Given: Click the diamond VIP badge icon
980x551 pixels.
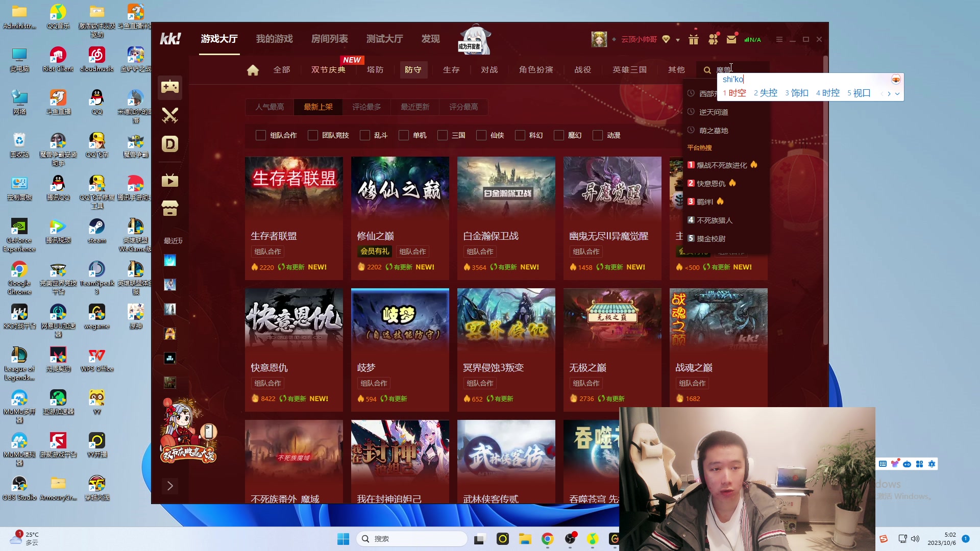Looking at the screenshot, I should click(666, 39).
